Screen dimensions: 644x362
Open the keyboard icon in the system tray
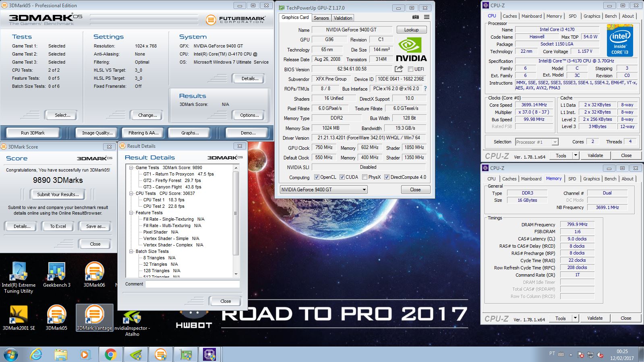point(561,354)
